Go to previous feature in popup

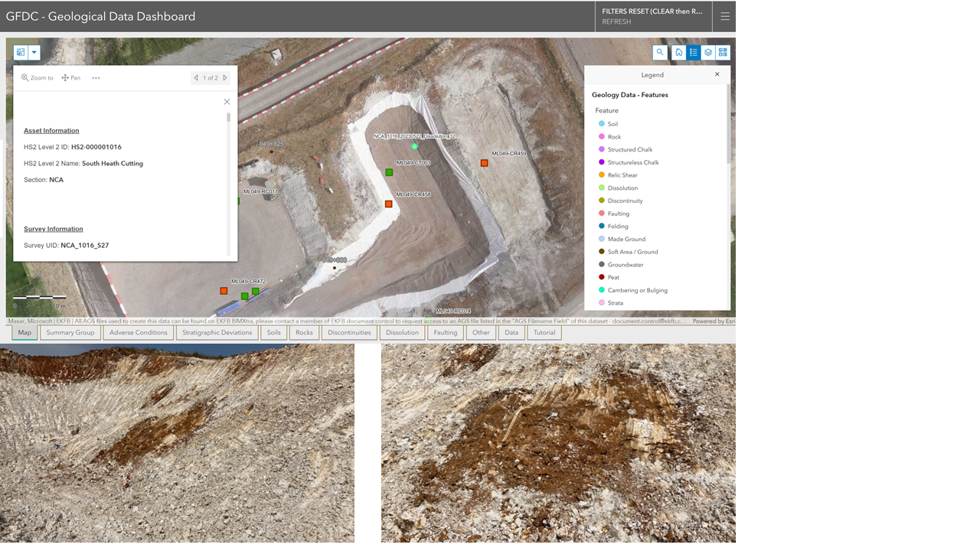pyautogui.click(x=196, y=78)
